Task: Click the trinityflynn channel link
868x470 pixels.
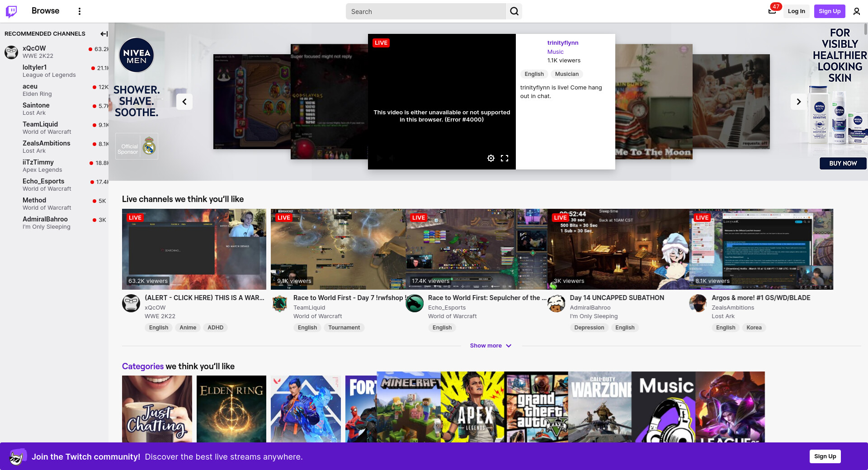Action: pos(562,43)
